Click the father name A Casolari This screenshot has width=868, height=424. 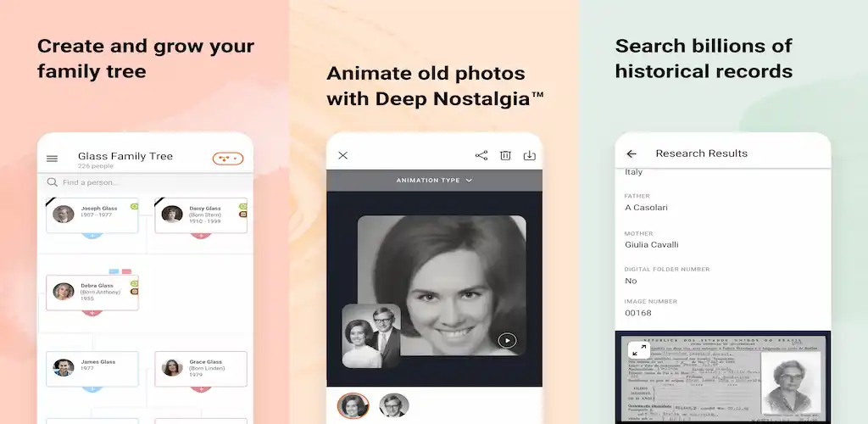(x=646, y=208)
